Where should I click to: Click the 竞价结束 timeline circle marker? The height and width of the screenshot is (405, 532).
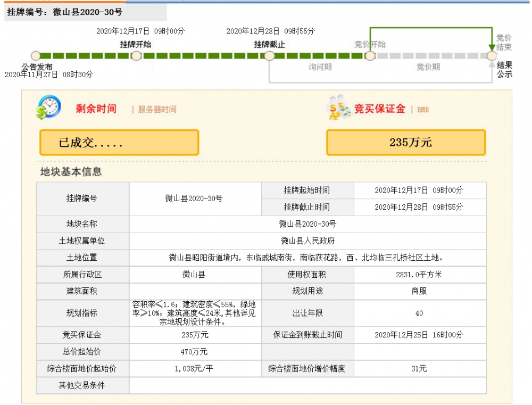point(492,56)
